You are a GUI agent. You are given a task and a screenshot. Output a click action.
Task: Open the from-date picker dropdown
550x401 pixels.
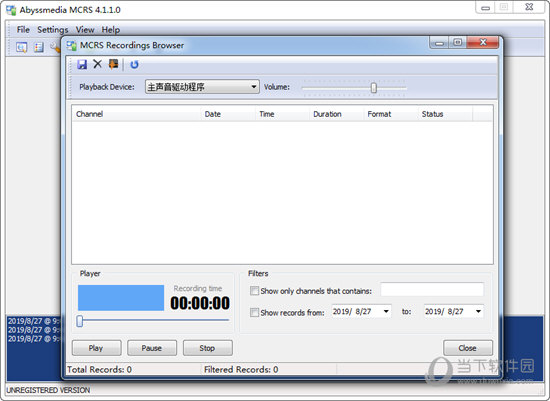pyautogui.click(x=386, y=311)
